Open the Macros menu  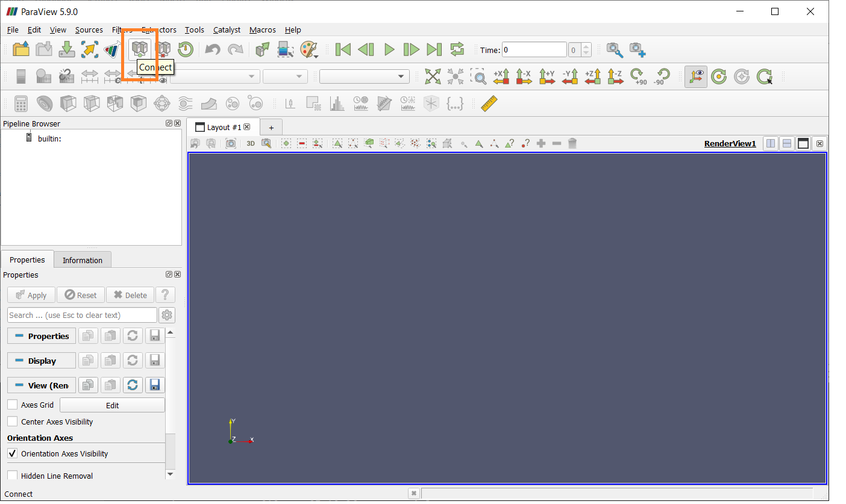click(x=263, y=30)
